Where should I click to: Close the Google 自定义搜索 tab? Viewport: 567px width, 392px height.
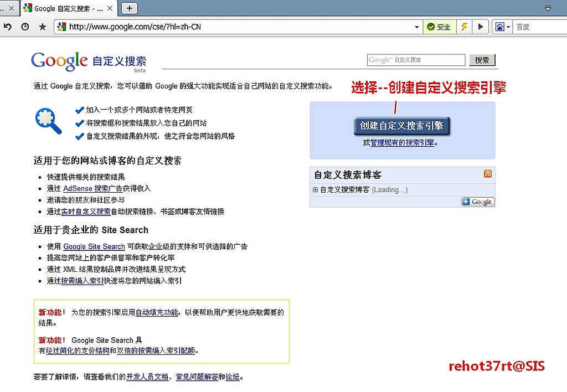coord(110,8)
